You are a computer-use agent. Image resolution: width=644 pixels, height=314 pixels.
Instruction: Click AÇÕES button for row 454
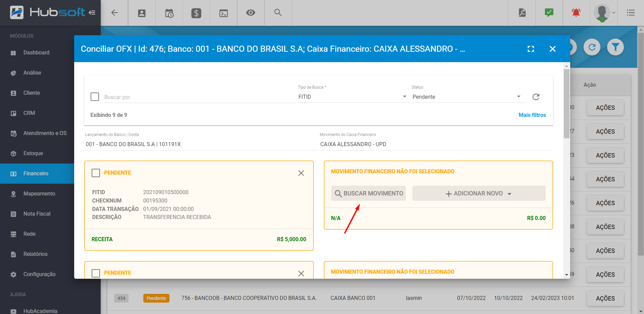605,298
